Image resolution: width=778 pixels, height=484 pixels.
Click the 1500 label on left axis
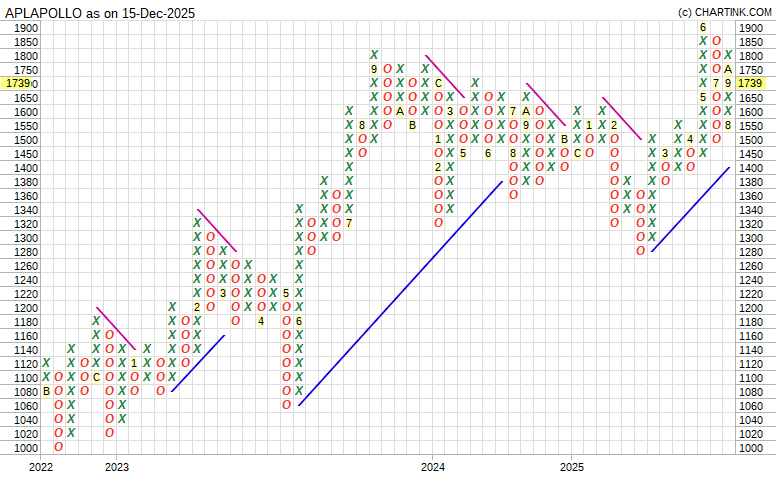[27, 140]
